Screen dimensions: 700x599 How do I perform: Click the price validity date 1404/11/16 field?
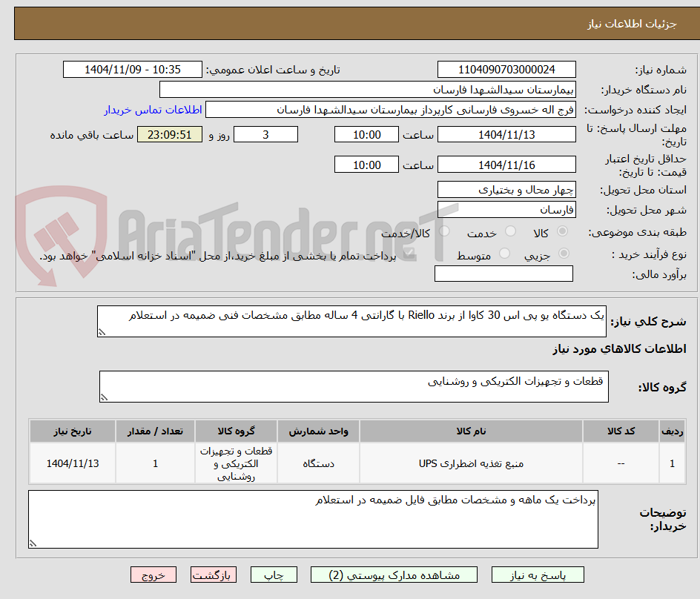point(506,165)
